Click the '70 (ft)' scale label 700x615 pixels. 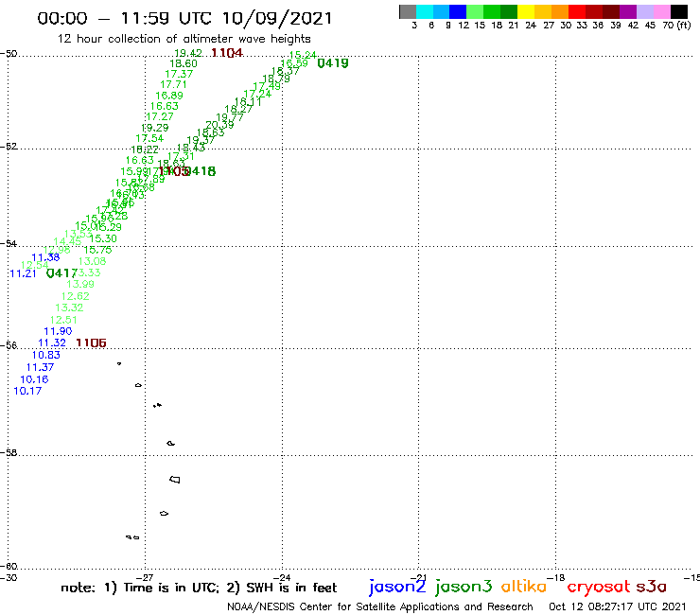click(676, 26)
